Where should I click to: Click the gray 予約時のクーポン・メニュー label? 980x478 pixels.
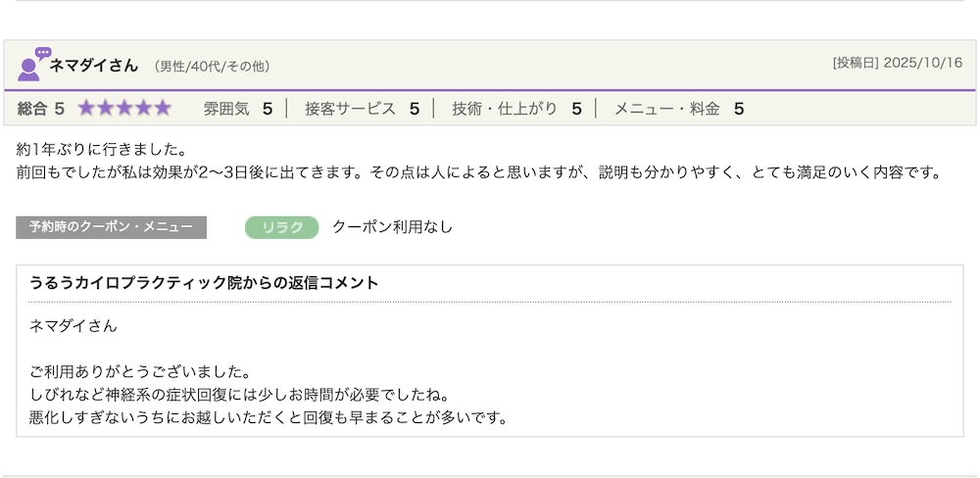click(112, 227)
